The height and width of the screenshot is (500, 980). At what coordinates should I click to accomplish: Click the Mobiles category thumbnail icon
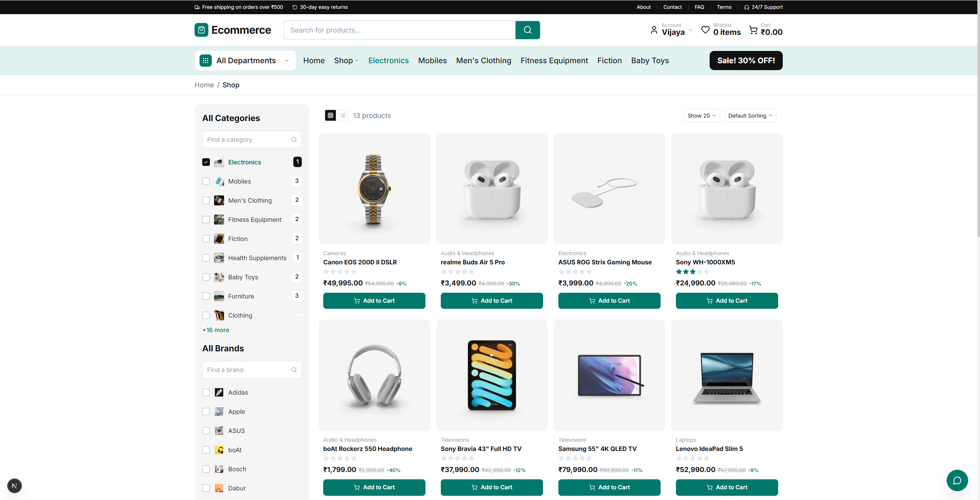pos(219,181)
